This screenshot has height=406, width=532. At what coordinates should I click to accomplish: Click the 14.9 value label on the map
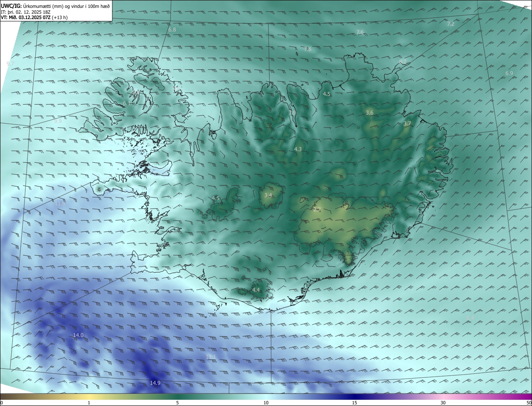coord(155,383)
